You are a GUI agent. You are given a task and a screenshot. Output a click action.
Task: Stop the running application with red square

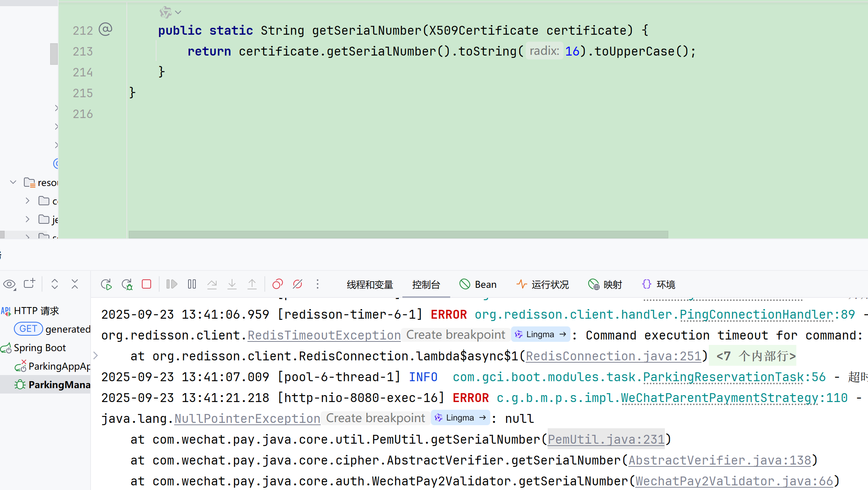[x=146, y=284]
